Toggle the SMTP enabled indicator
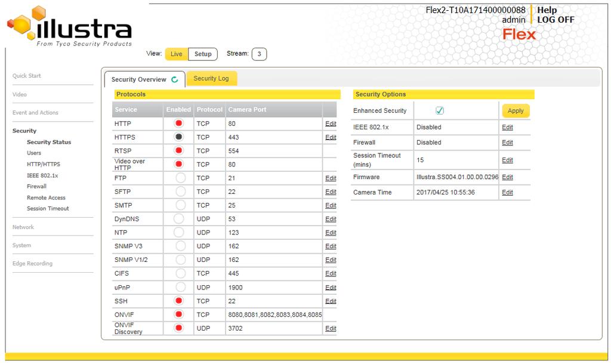This screenshot has height=364, width=611. pyautogui.click(x=180, y=205)
